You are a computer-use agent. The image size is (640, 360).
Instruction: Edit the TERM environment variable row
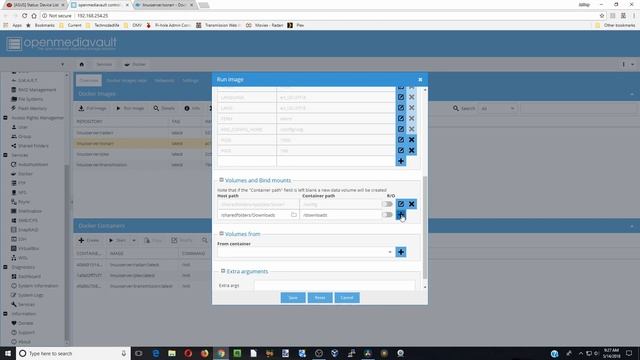tap(401, 118)
